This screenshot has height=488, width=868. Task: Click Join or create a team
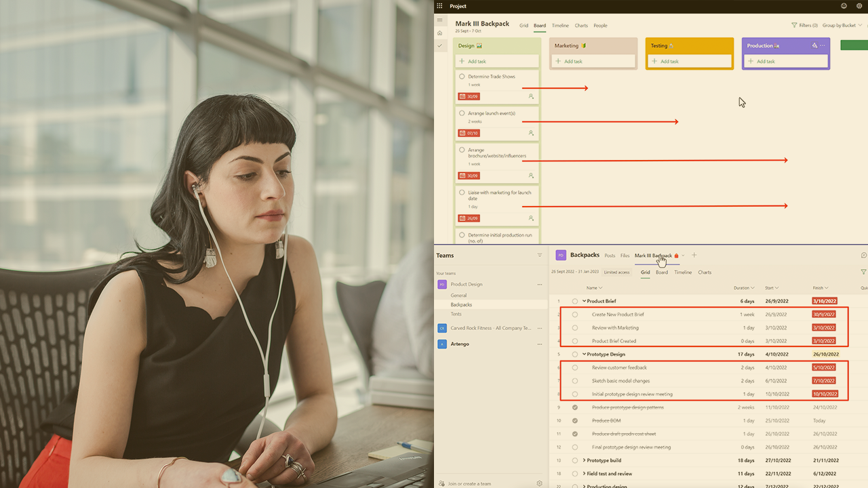(x=469, y=483)
